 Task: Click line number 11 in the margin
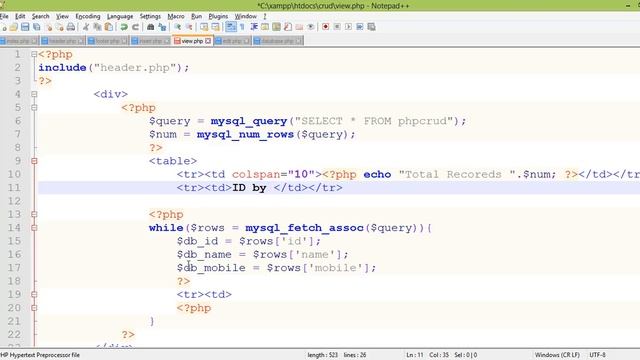(14, 188)
